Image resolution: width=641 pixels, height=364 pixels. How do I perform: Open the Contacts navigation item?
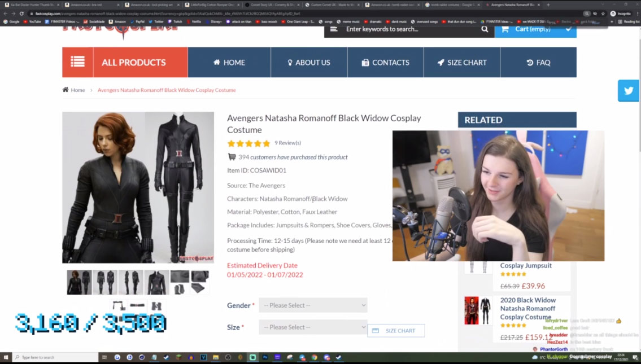click(x=386, y=62)
